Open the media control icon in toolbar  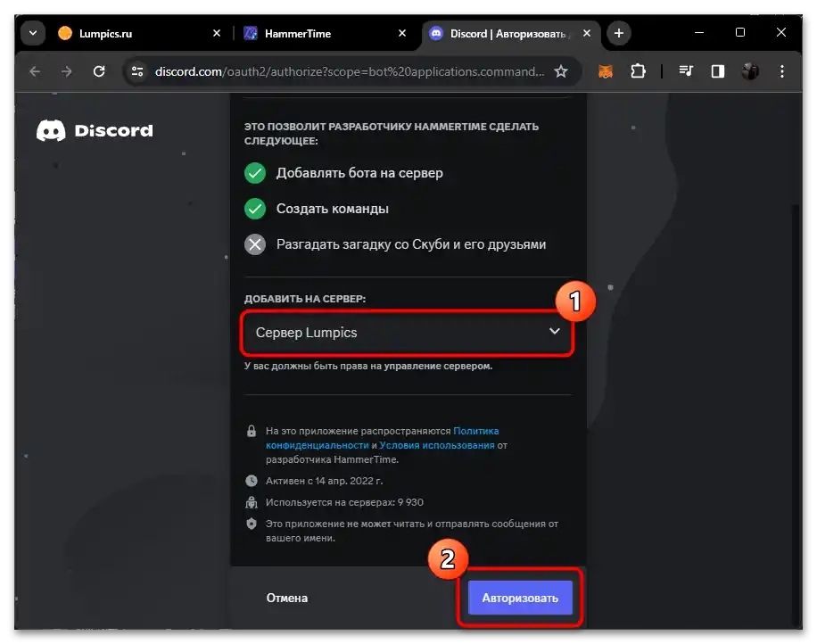(686, 71)
